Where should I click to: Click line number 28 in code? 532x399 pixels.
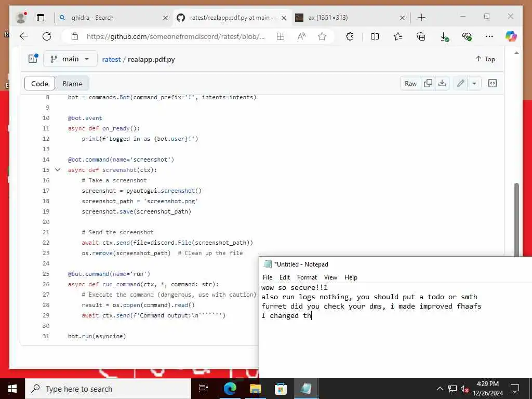click(46, 305)
